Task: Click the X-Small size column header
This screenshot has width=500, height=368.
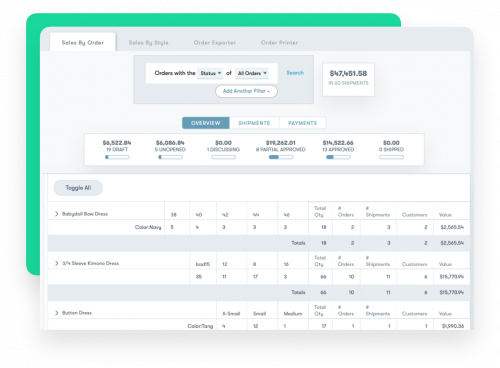Action: pyautogui.click(x=231, y=314)
